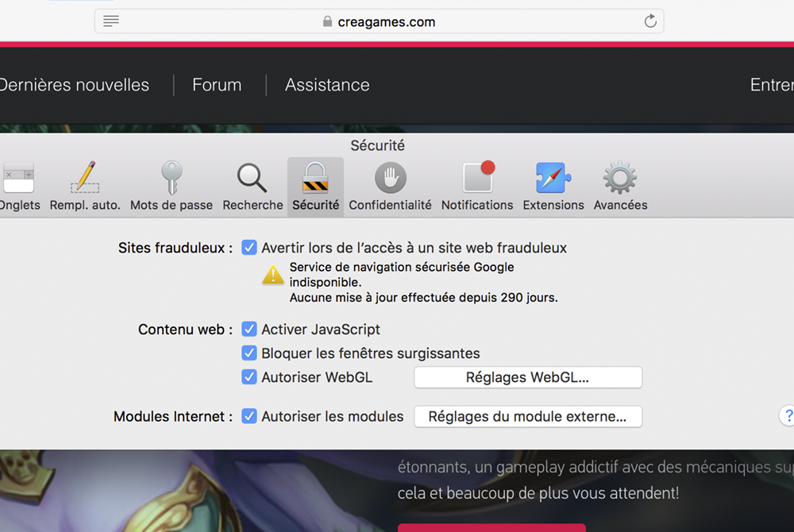Open the Recherche preferences pane
This screenshot has height=532, width=794.
[252, 187]
